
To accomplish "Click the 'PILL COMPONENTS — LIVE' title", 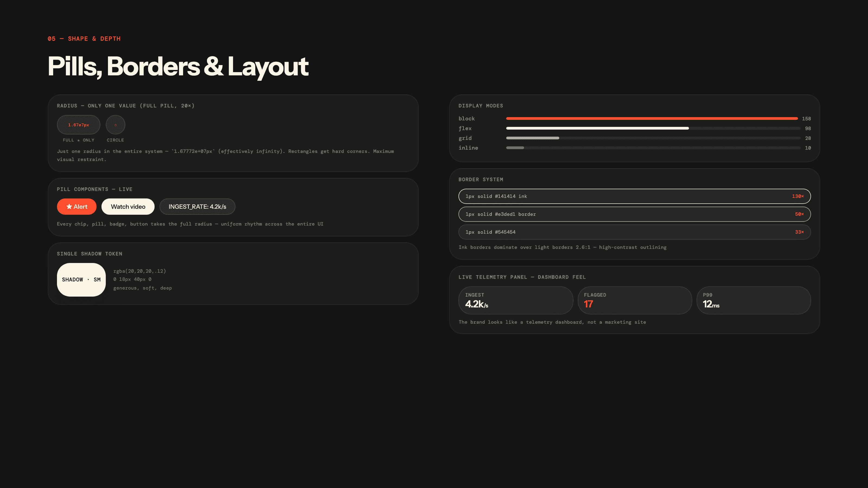I will pyautogui.click(x=94, y=189).
